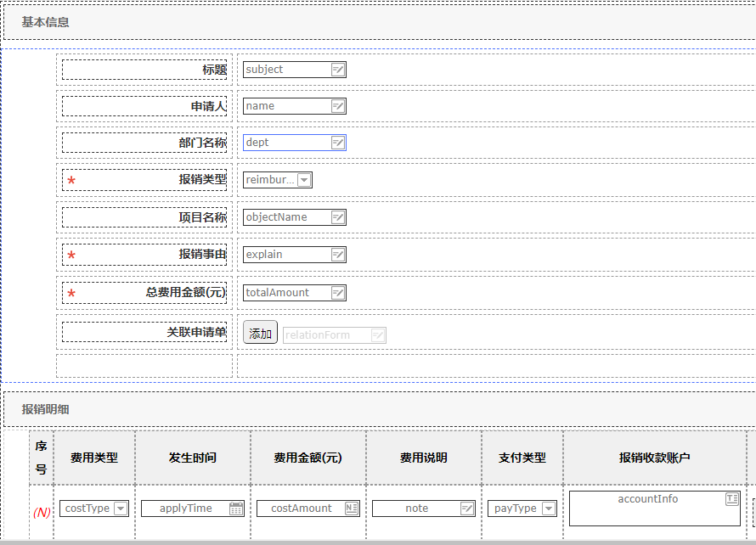Select the costAmount number field
756x545 pixels.
(308, 508)
